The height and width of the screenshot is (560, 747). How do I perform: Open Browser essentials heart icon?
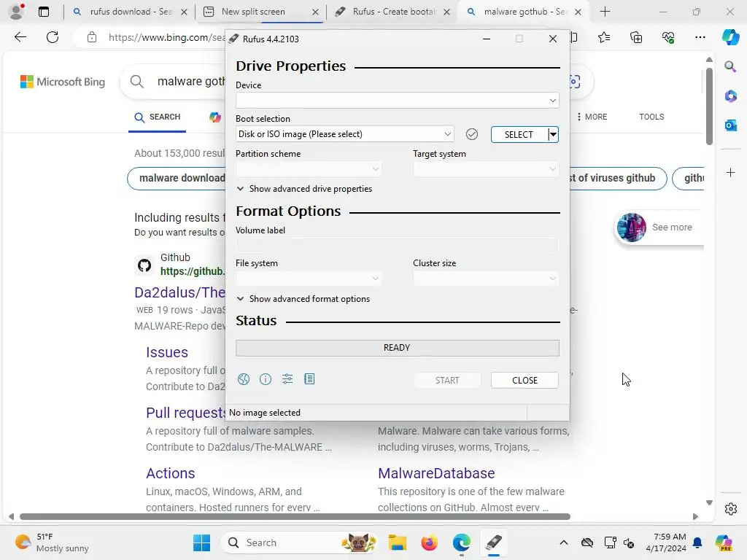pos(668,37)
